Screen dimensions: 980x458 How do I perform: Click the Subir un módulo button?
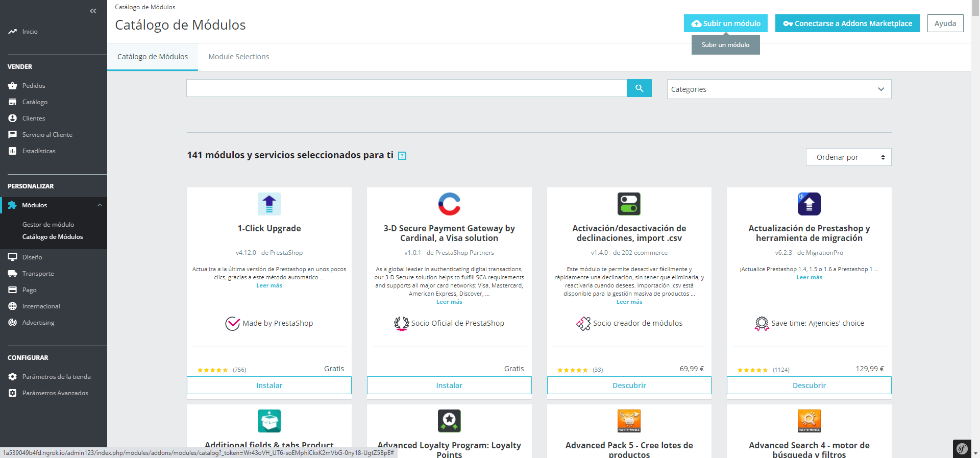[x=725, y=23]
